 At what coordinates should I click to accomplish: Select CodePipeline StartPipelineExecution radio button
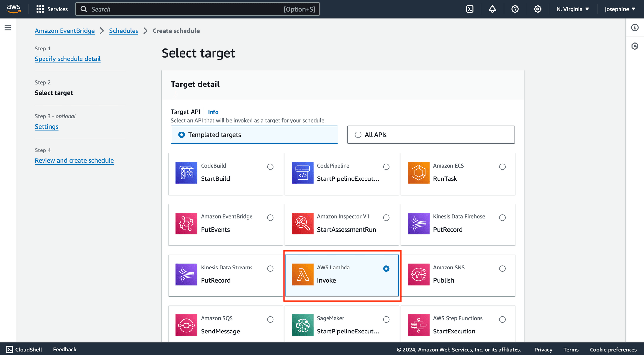(x=386, y=167)
